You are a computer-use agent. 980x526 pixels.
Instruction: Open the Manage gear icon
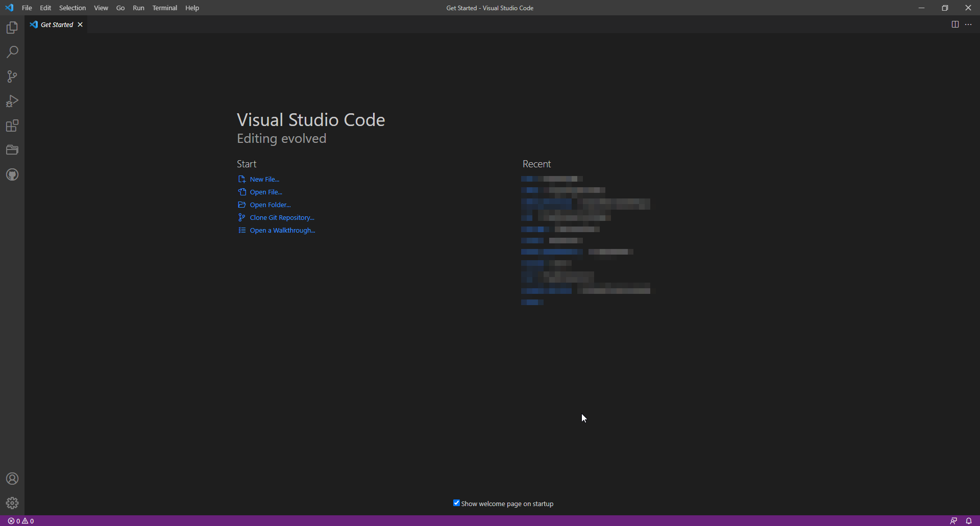[12, 503]
